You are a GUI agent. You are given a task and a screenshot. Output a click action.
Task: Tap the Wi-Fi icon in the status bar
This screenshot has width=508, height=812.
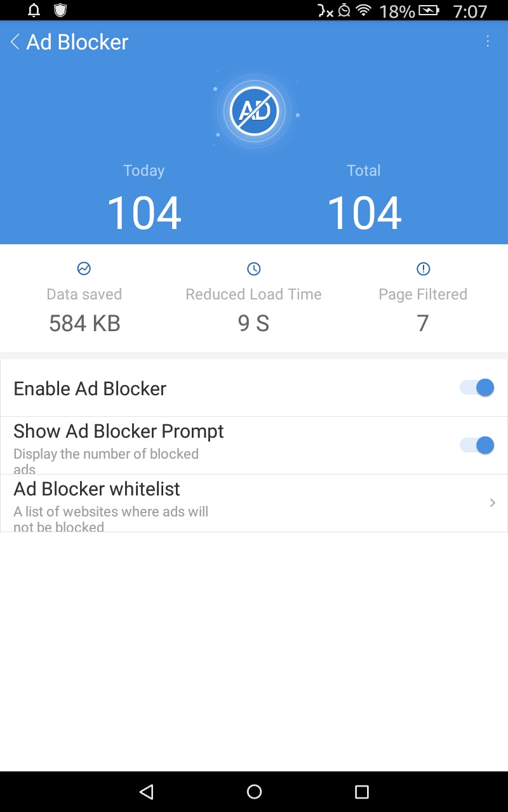(364, 10)
